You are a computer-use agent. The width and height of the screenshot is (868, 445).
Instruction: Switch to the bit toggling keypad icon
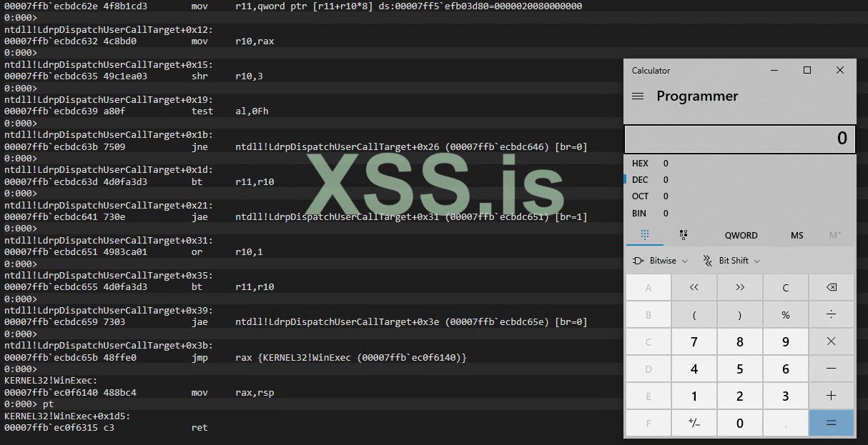pyautogui.click(x=683, y=235)
